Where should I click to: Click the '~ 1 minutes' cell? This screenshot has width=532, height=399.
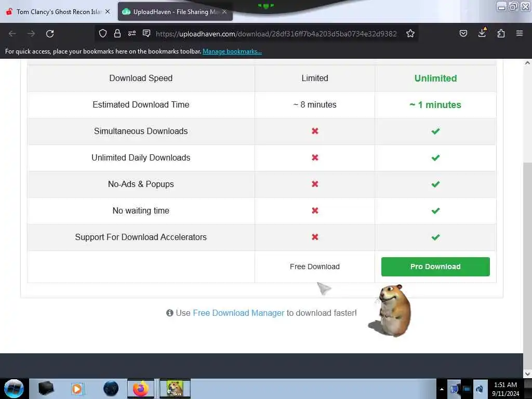tap(435, 105)
